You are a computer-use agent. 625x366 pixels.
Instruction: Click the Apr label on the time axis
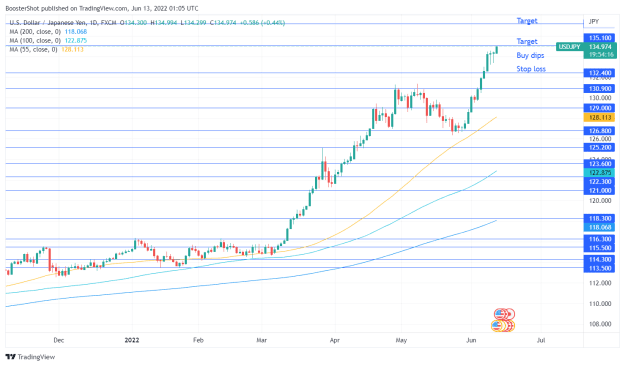(335, 340)
